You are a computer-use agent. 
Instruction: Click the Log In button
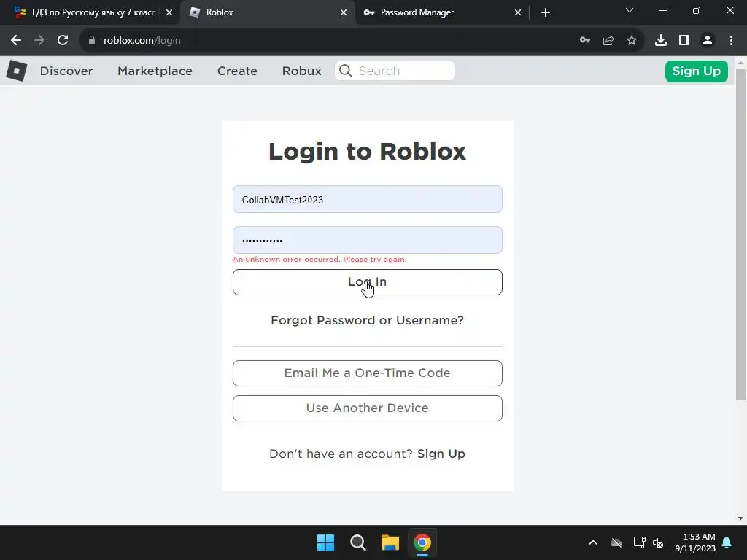pos(368,282)
